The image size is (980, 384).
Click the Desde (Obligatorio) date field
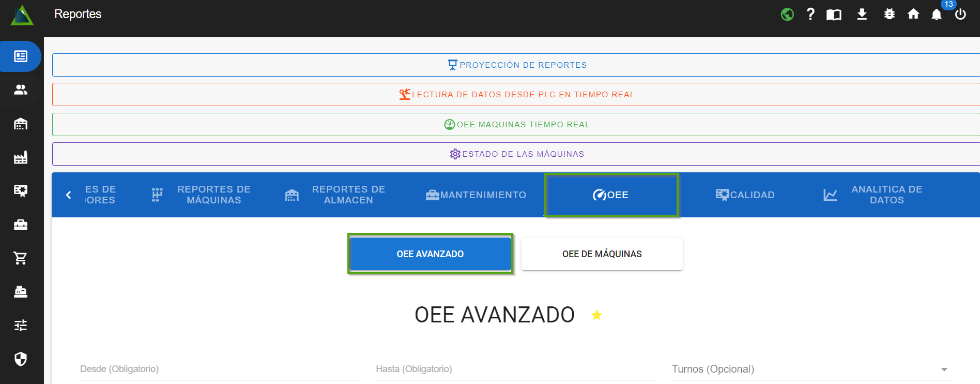pos(220,369)
